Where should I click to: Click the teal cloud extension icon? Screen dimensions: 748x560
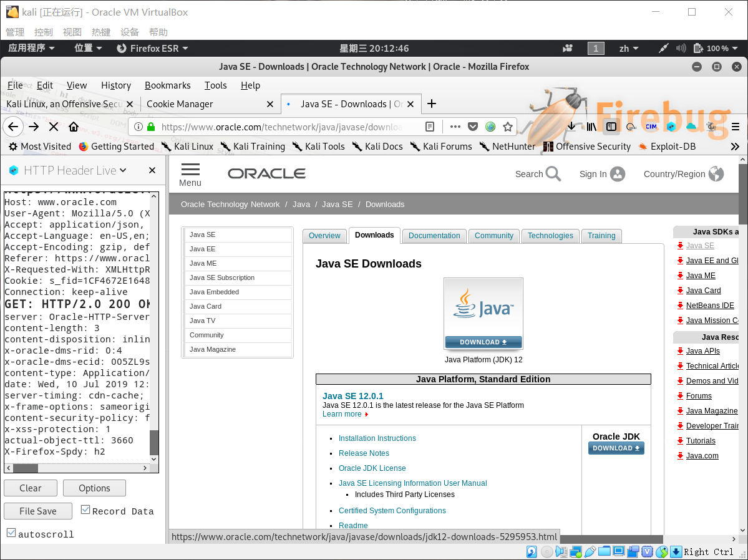(x=691, y=127)
